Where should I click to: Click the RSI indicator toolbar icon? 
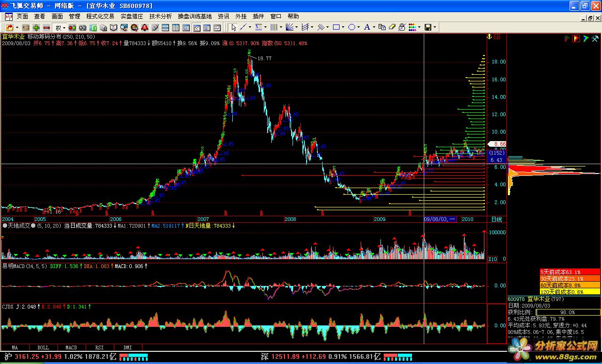[25, 28]
